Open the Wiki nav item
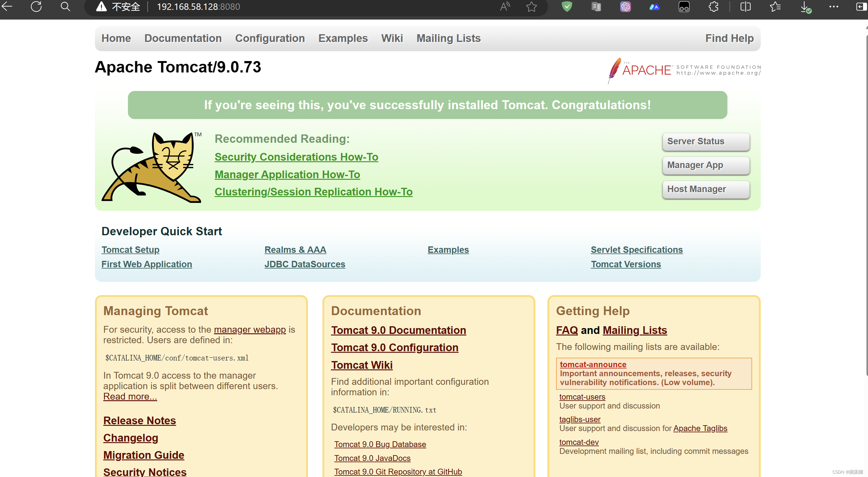868x477 pixels. tap(392, 38)
